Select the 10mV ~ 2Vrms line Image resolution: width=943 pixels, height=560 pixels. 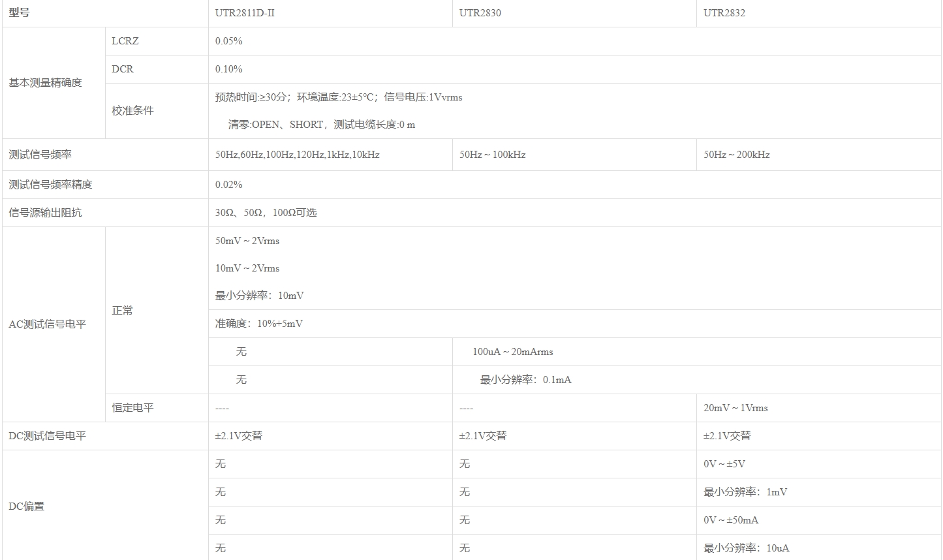click(x=247, y=268)
